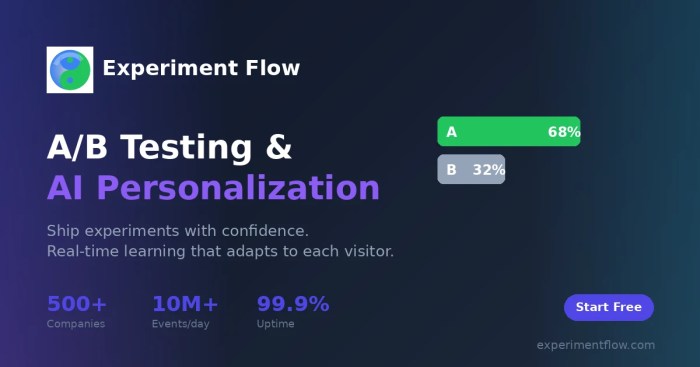Click the 99.9% Uptime statistic
Image resolution: width=700 pixels, height=367 pixels.
pos(293,312)
